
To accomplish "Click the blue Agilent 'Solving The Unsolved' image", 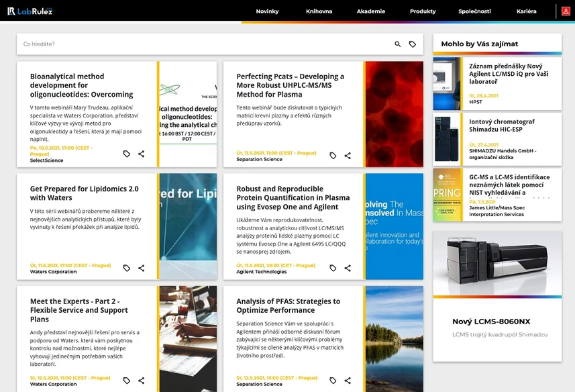I will point(395,226).
